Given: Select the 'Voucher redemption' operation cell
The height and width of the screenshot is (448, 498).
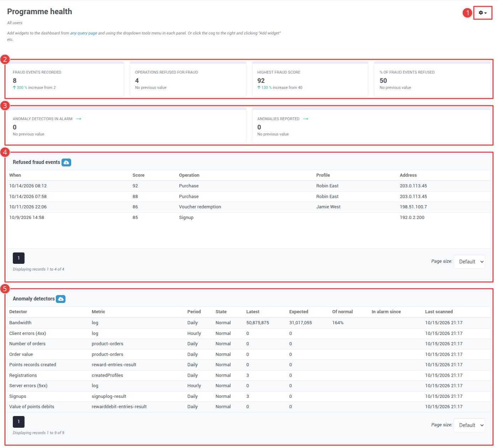Looking at the screenshot, I should point(200,207).
